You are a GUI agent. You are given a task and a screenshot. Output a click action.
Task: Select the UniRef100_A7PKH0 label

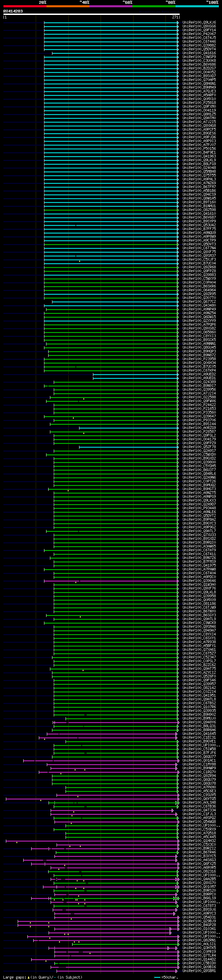(x=199, y=787)
